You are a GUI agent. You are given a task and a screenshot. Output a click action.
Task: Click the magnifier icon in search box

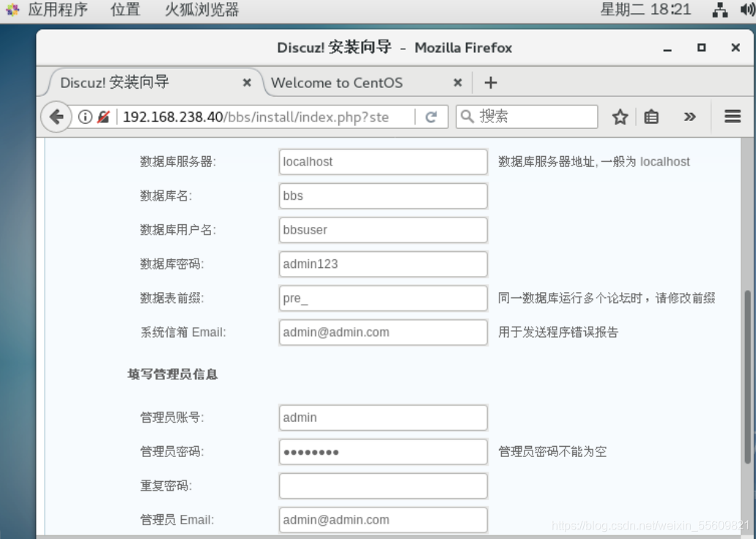pyautogui.click(x=467, y=116)
